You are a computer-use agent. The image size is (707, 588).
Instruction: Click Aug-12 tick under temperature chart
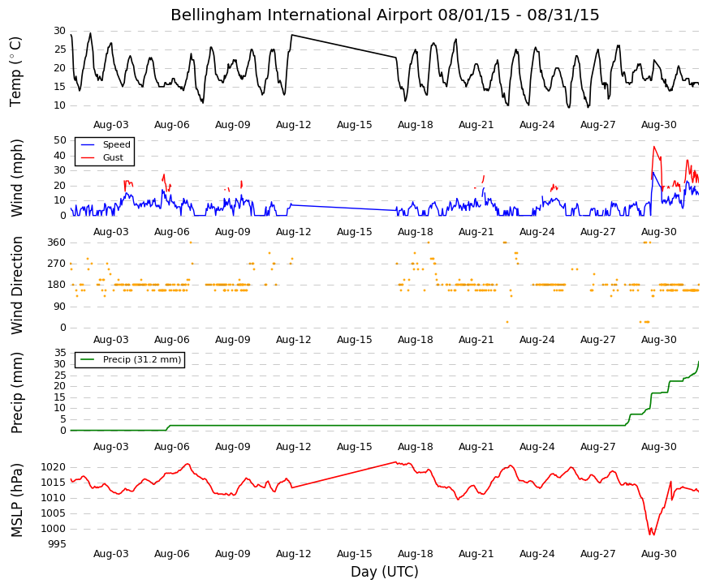click(294, 125)
